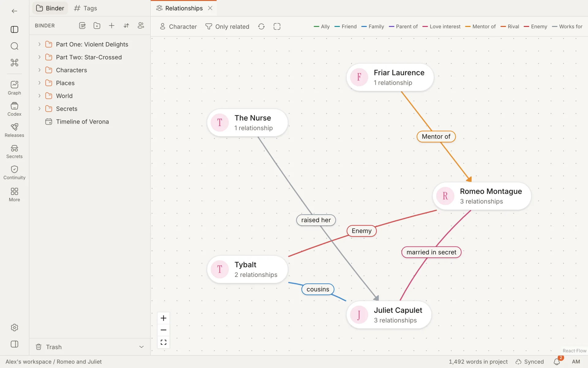
Task: Toggle the Mentor of legend filter
Action: pyautogui.click(x=480, y=27)
